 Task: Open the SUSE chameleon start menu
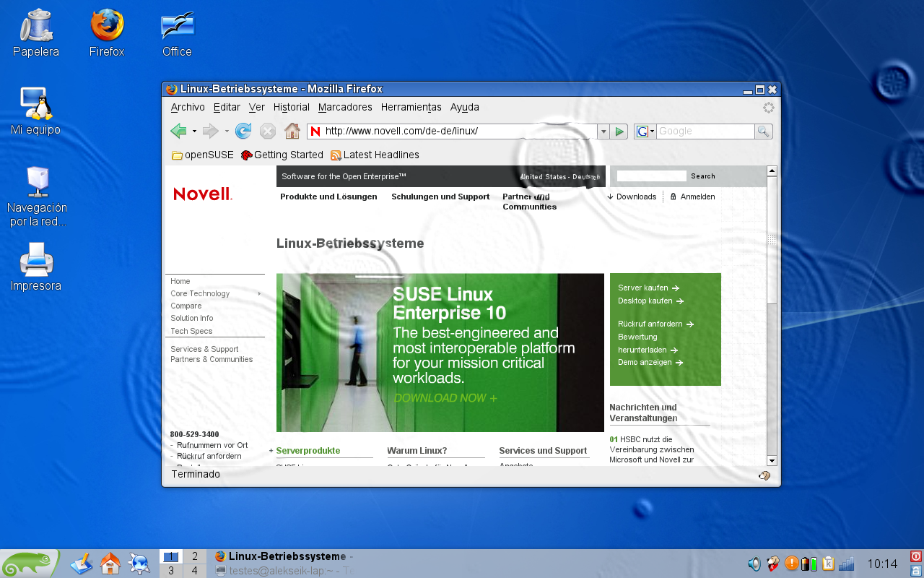29,564
